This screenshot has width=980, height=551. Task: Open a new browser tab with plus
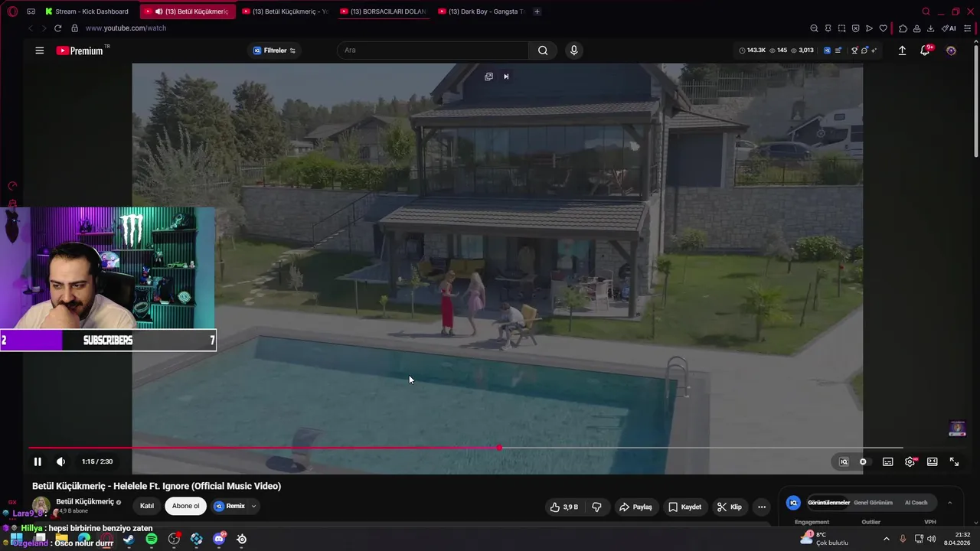click(x=537, y=11)
